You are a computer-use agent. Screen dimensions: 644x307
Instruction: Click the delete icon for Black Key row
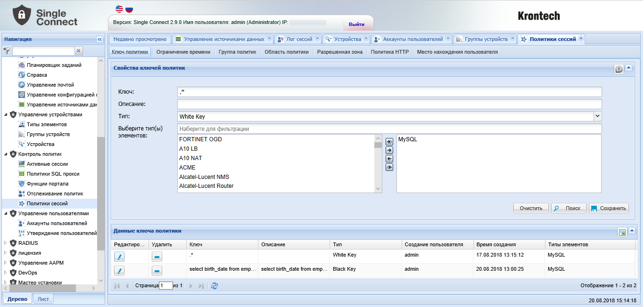coord(157,271)
